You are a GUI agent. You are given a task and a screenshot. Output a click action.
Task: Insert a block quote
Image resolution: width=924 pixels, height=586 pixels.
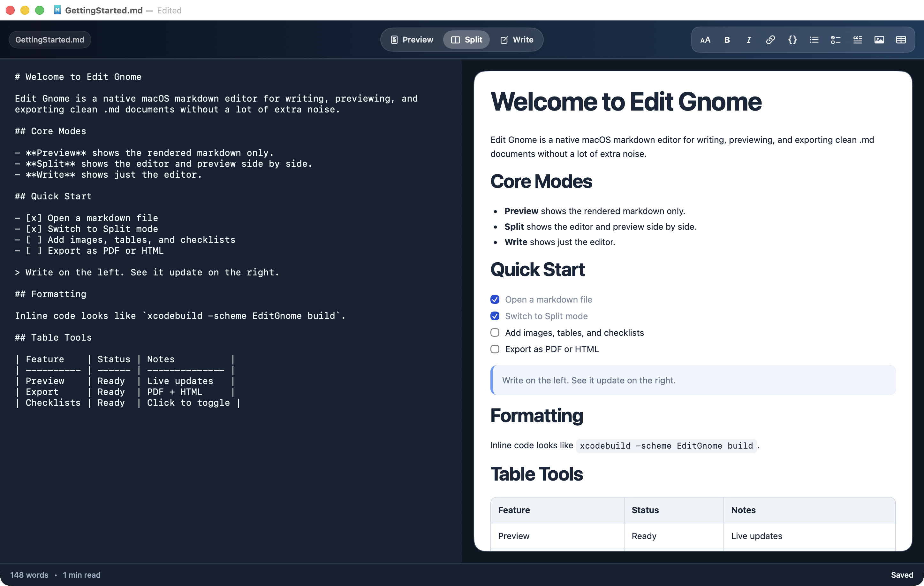(x=857, y=40)
